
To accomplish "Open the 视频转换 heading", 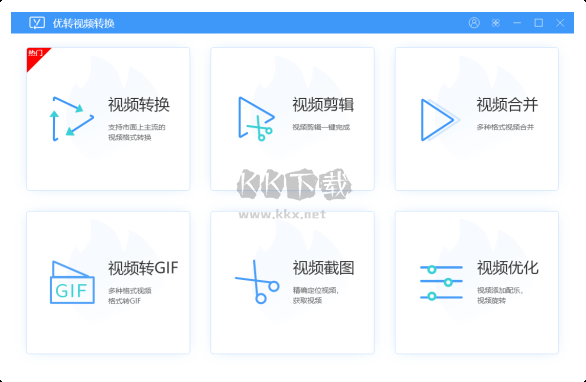I will tap(139, 105).
